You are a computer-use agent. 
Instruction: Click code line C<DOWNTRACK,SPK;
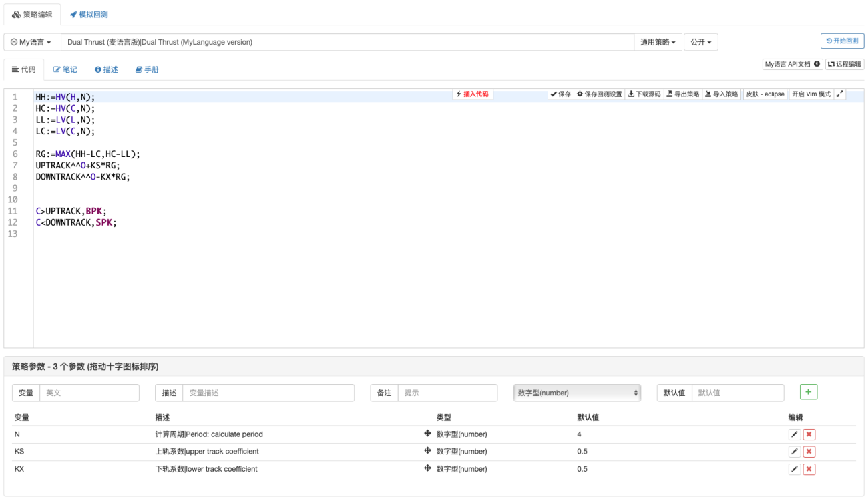(76, 222)
